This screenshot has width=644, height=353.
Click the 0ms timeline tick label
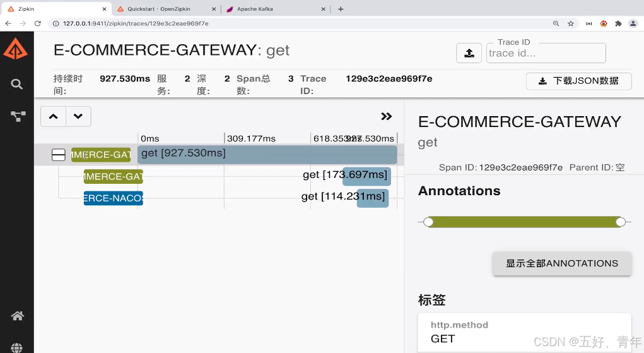click(x=150, y=139)
